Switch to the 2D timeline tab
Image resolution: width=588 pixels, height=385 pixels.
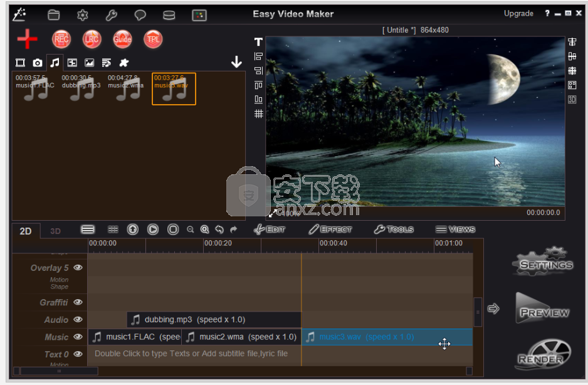(26, 231)
